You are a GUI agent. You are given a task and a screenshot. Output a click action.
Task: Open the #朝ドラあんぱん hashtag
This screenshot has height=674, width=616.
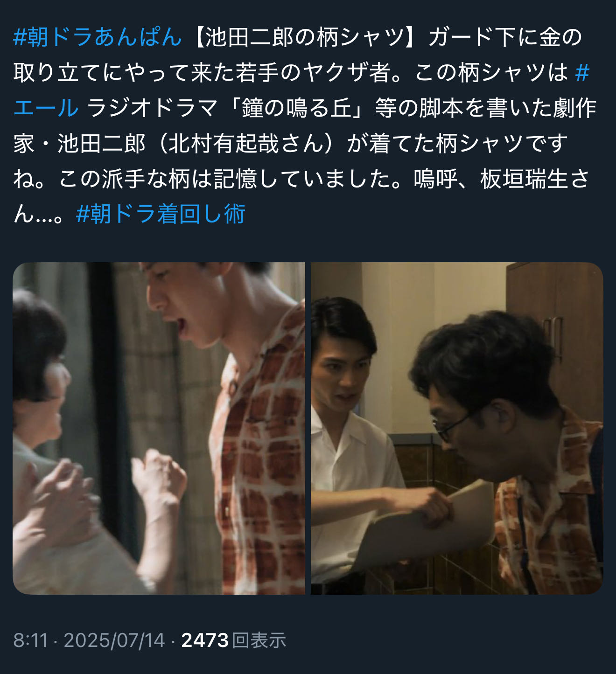[98, 37]
